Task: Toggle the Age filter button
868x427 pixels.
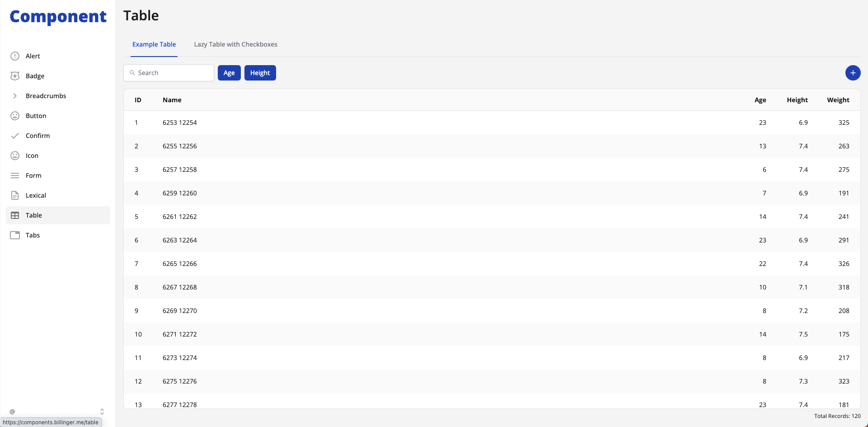Action: click(229, 73)
